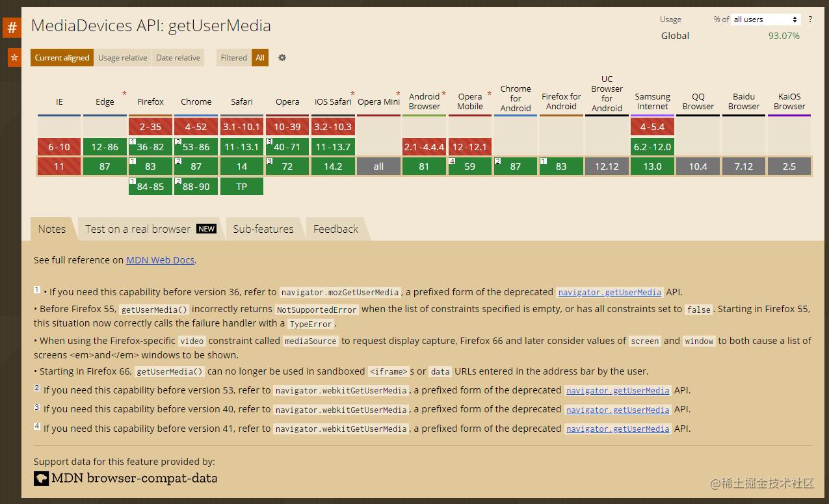Viewport: 829px width, 504px height.
Task: Open Test on a real browser tab
Action: point(150,229)
